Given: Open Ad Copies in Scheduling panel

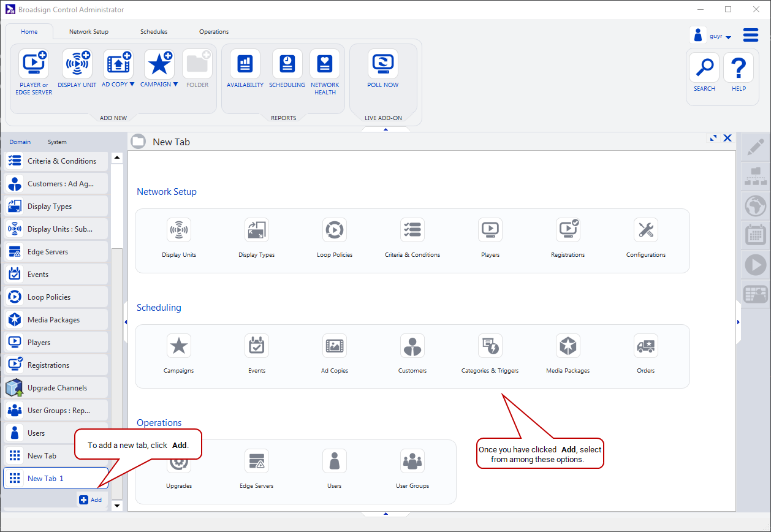Looking at the screenshot, I should click(x=335, y=354).
